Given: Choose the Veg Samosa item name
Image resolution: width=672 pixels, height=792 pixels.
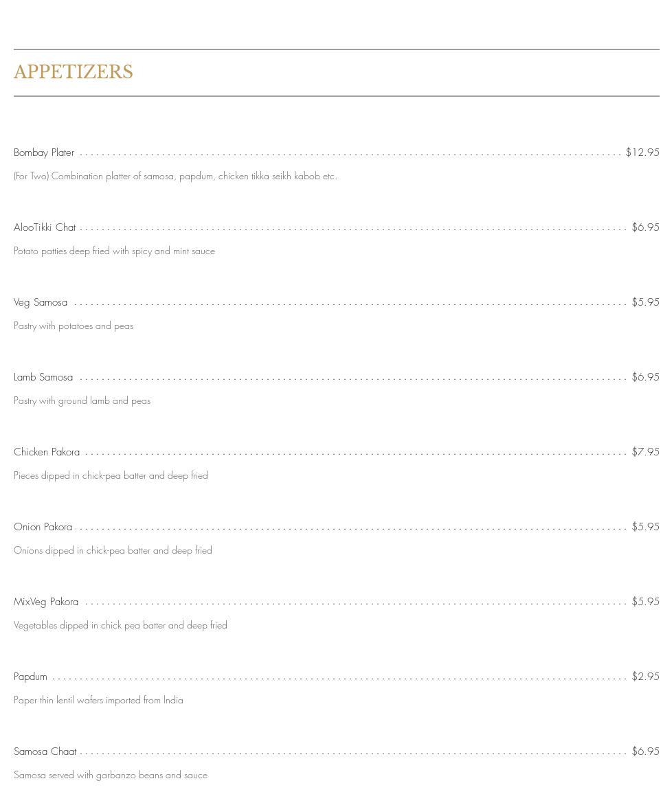Looking at the screenshot, I should (x=41, y=302).
